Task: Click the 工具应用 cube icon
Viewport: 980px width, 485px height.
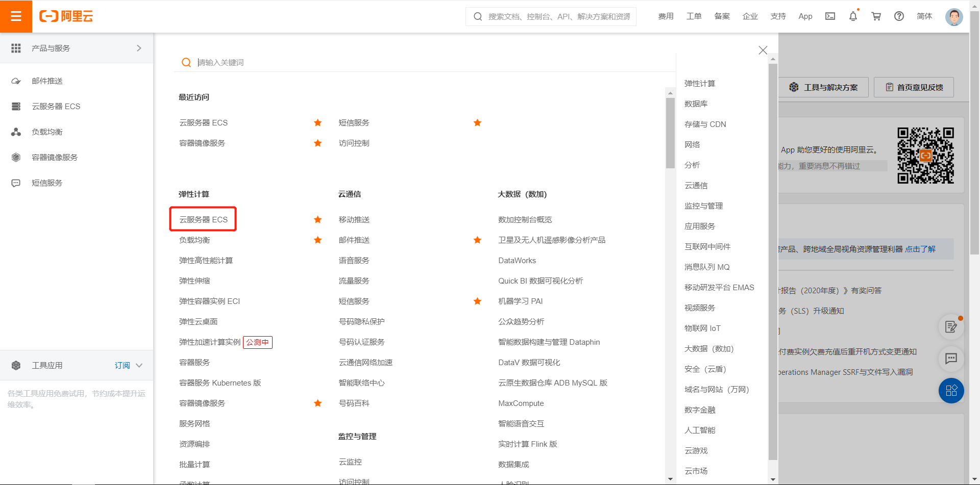Action: pyautogui.click(x=16, y=366)
